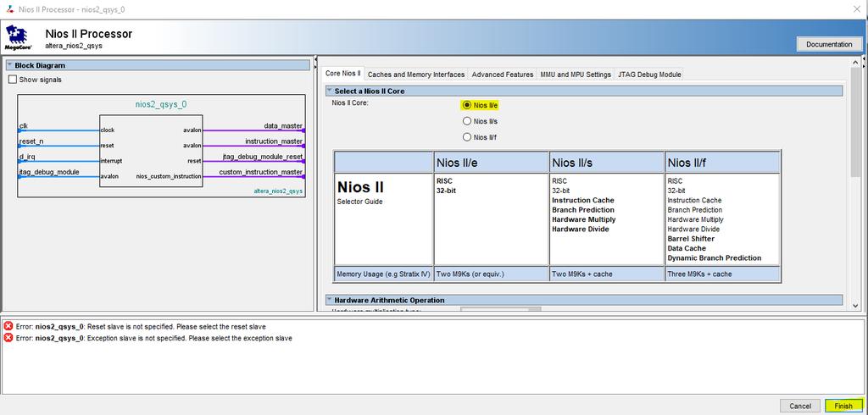Screen dimensions: 868x415
Task: Open the Advanced Features tab
Action: coord(503,75)
